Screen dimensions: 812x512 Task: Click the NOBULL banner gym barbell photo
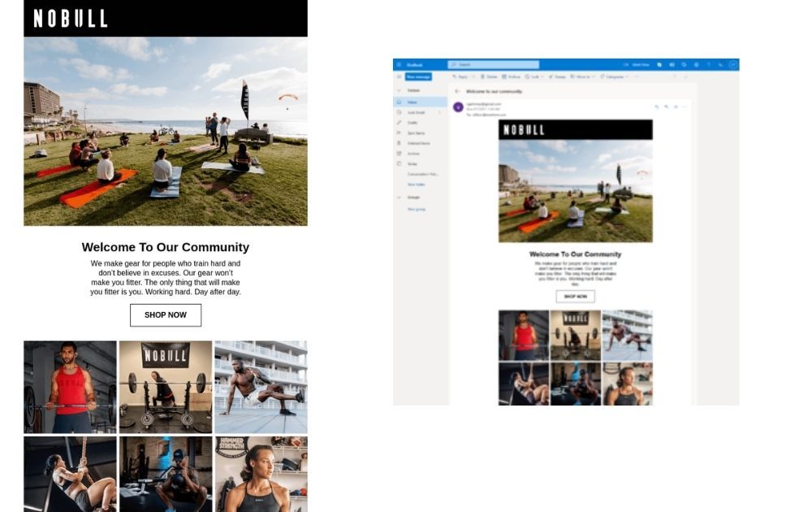(165, 387)
